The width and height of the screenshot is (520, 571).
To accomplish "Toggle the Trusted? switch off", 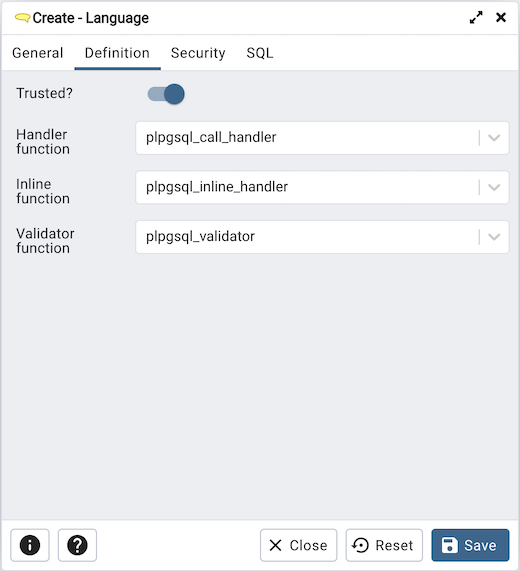I will pos(166,94).
